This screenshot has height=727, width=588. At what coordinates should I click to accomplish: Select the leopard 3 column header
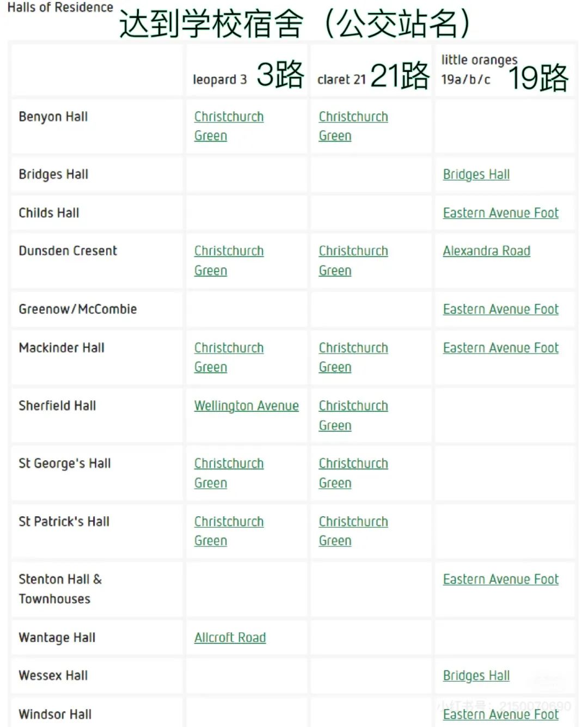[219, 80]
